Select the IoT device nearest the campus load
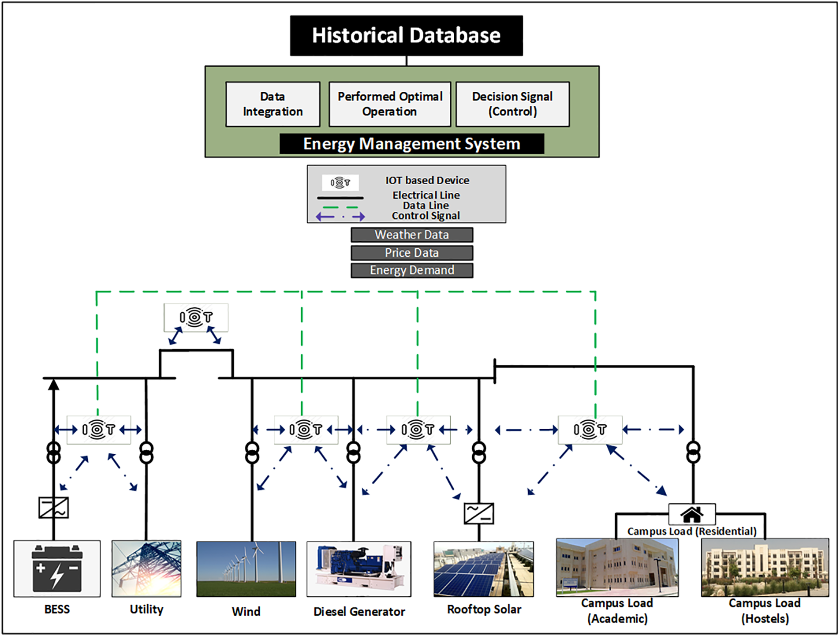 tap(590, 430)
